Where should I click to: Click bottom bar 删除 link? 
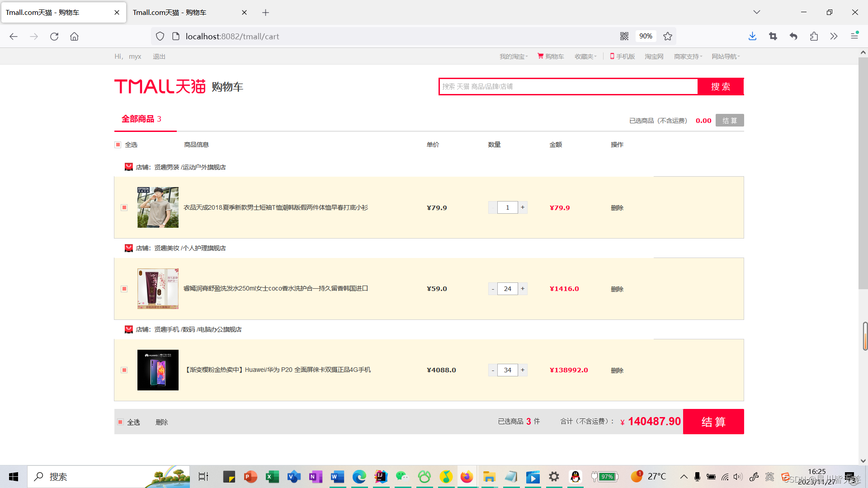162,422
